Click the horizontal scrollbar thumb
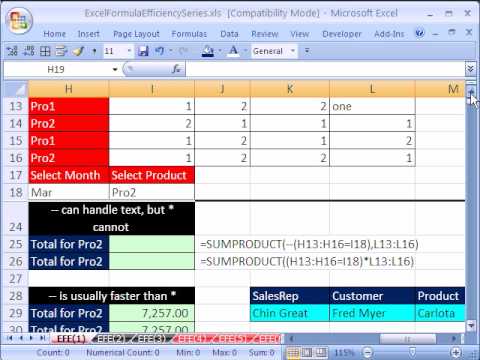The width and height of the screenshot is (480, 360). [407, 339]
